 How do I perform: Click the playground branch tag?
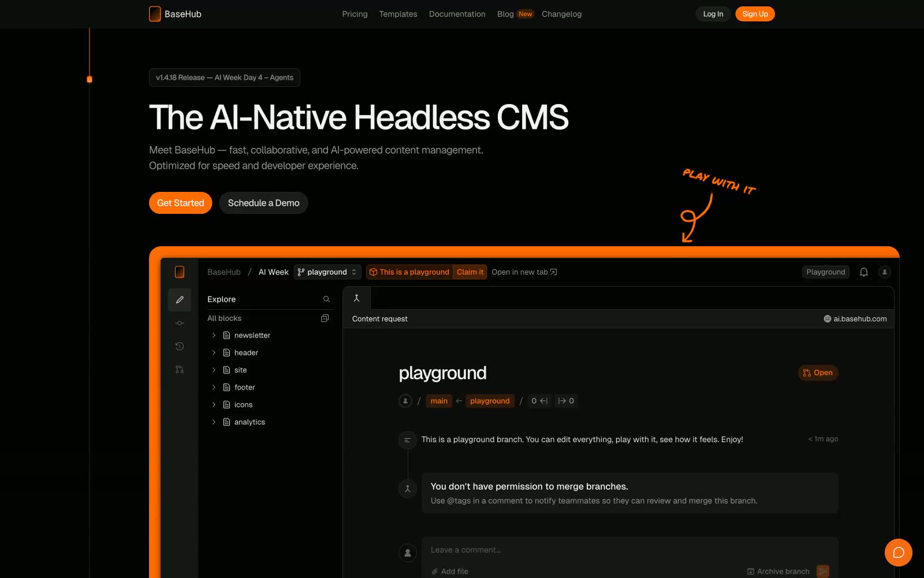point(490,401)
